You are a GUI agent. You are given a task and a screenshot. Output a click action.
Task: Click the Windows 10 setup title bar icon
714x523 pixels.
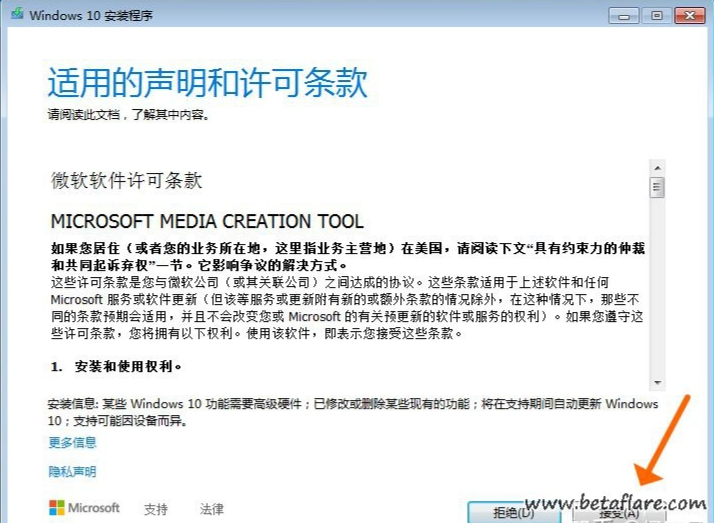click(17, 14)
